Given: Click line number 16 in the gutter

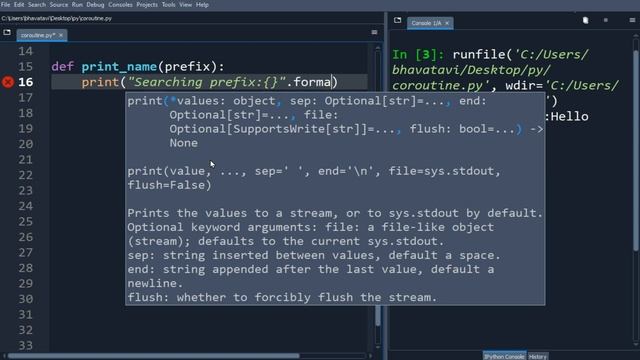Looking at the screenshot, I should pos(25,82).
